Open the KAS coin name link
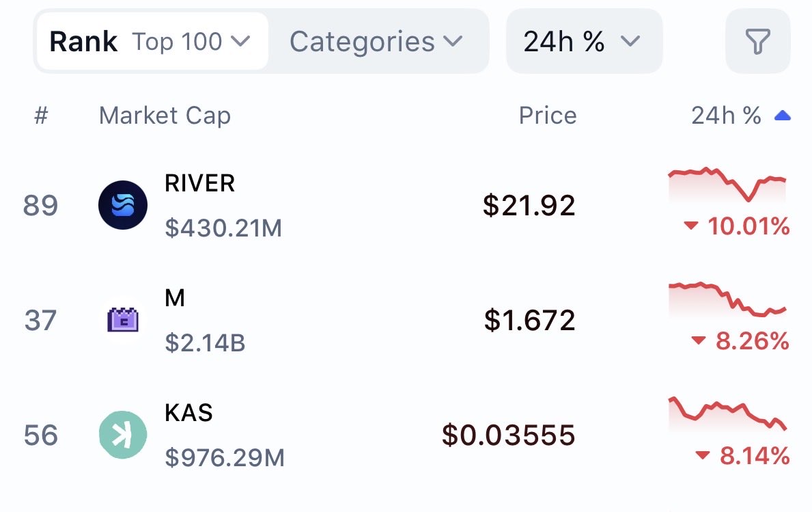Image resolution: width=812 pixels, height=512 pixels. click(188, 413)
